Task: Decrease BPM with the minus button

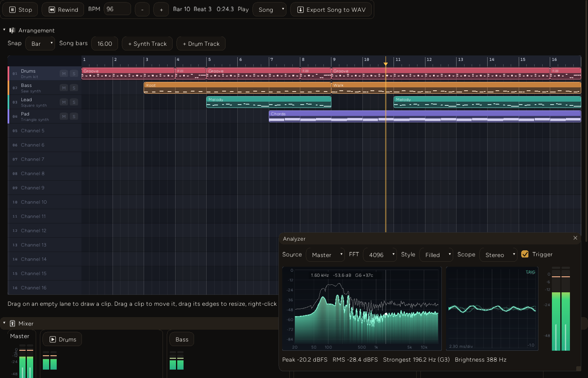Action: (142, 10)
